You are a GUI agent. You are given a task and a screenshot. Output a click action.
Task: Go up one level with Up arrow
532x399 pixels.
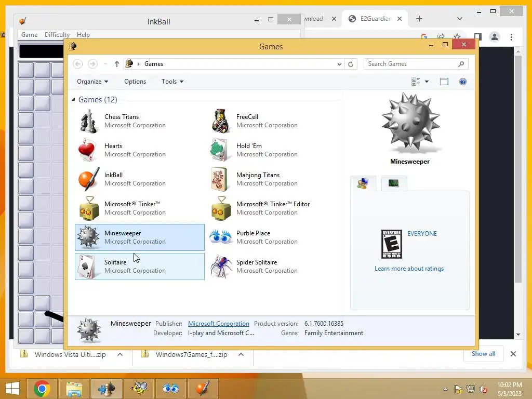(x=117, y=64)
